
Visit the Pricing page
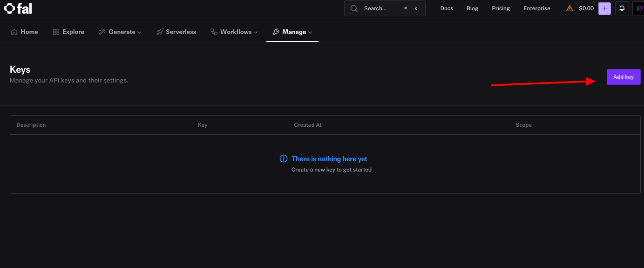click(501, 8)
